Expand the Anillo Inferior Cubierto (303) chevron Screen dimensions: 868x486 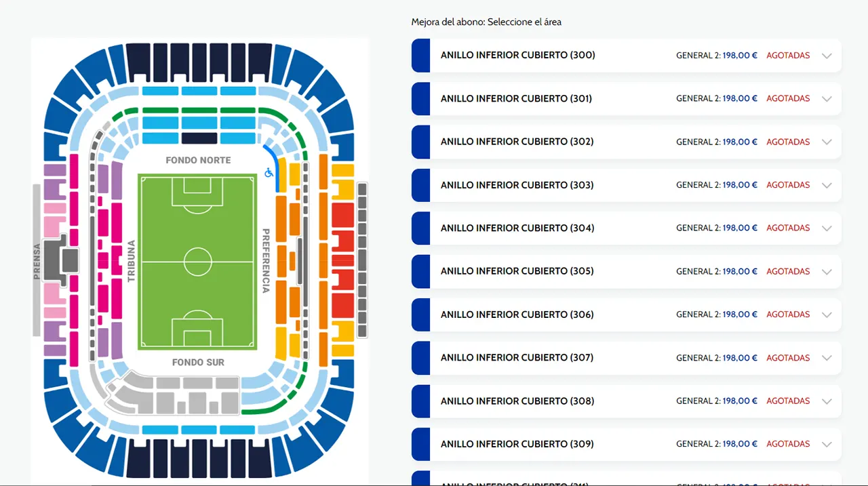coord(827,185)
